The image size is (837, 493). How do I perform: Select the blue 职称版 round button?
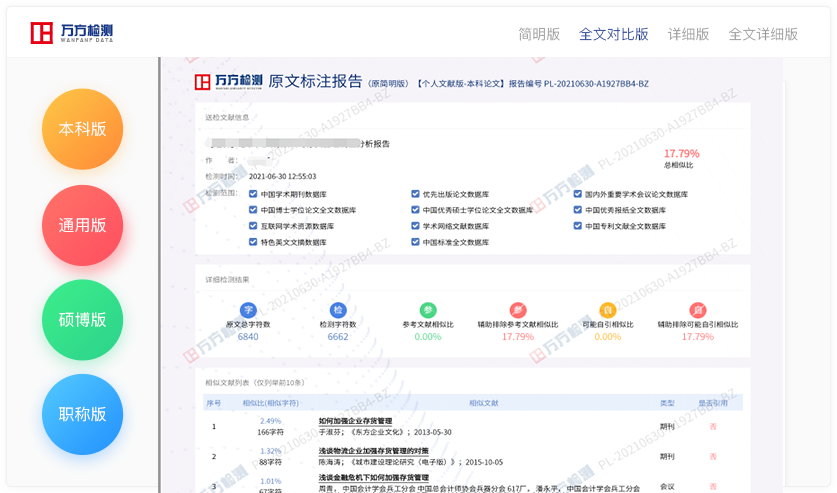click(x=82, y=414)
